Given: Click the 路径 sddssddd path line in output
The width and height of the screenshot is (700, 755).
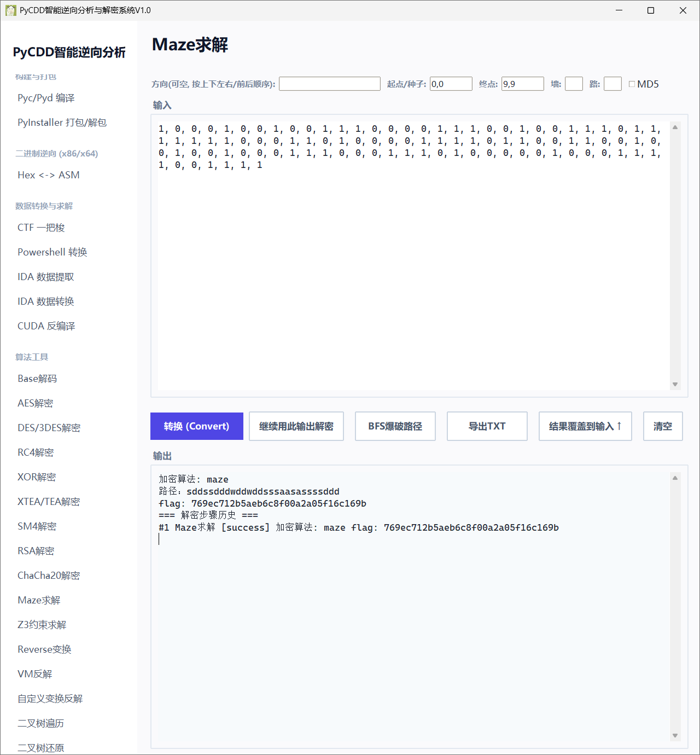Looking at the screenshot, I should click(x=249, y=491).
